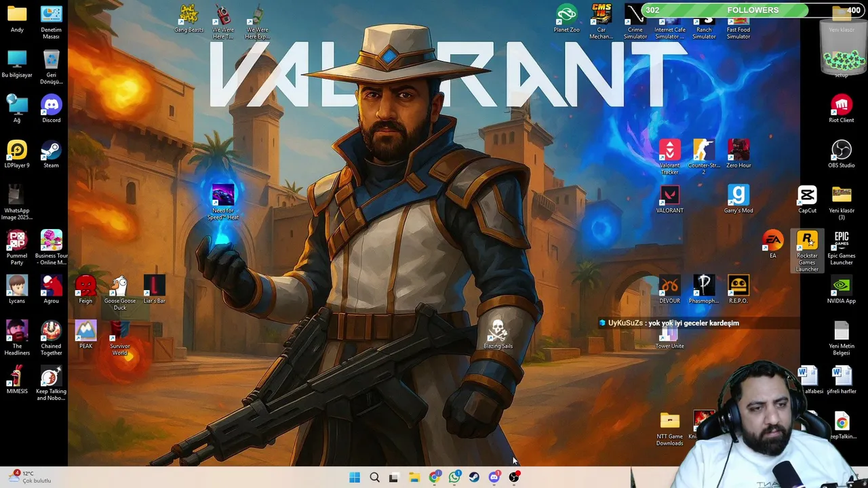Open The Headliners game shortcut
Screen dimensions: 868x488
coord(17,339)
